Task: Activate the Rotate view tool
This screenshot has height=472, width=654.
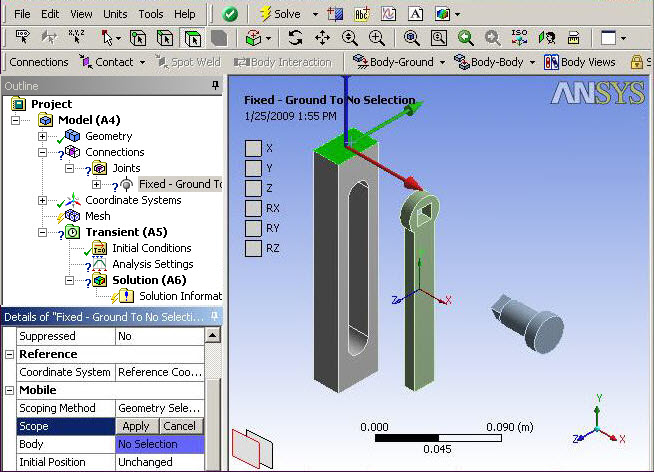Action: pos(295,38)
